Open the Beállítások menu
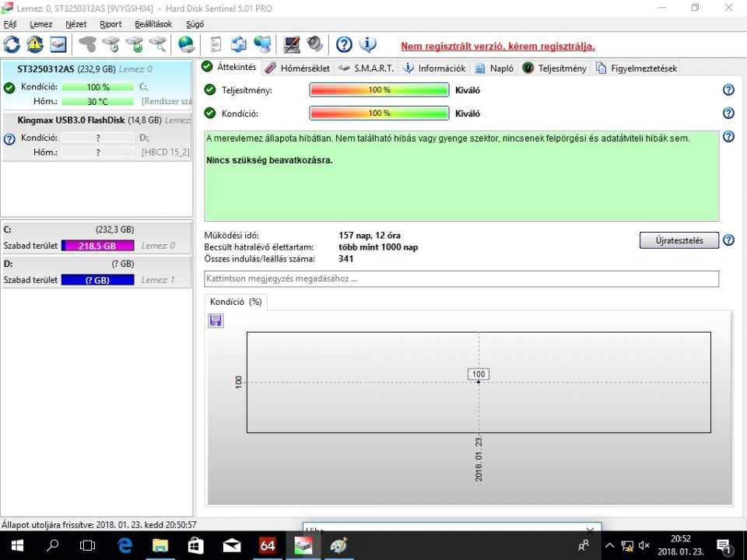This screenshot has height=560, width=747. tap(153, 24)
